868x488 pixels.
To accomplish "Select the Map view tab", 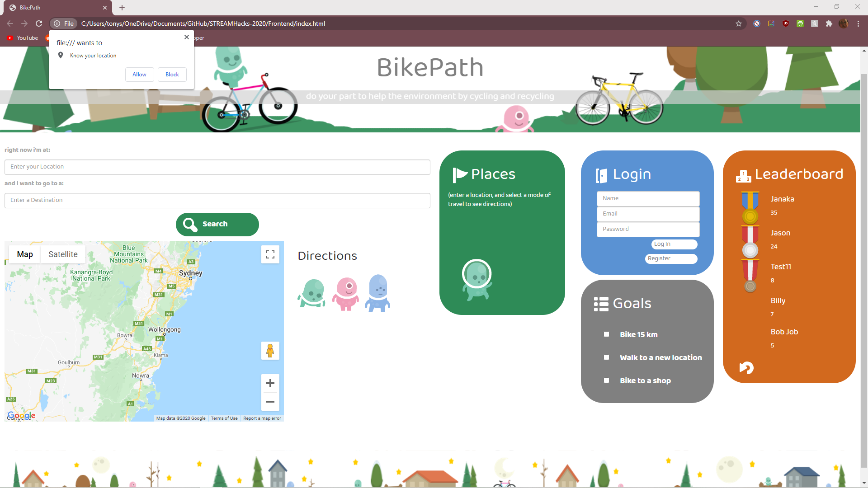I will click(x=25, y=254).
